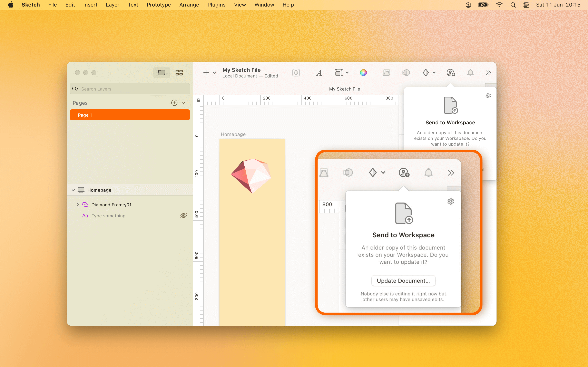Add new page using plus button
This screenshot has width=588, height=367.
(174, 103)
